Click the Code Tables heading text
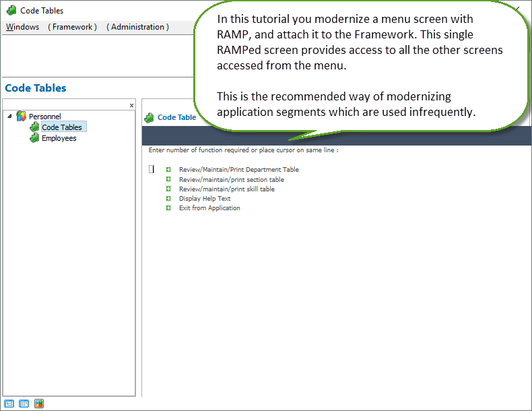The height and width of the screenshot is (411, 532). pos(36,88)
